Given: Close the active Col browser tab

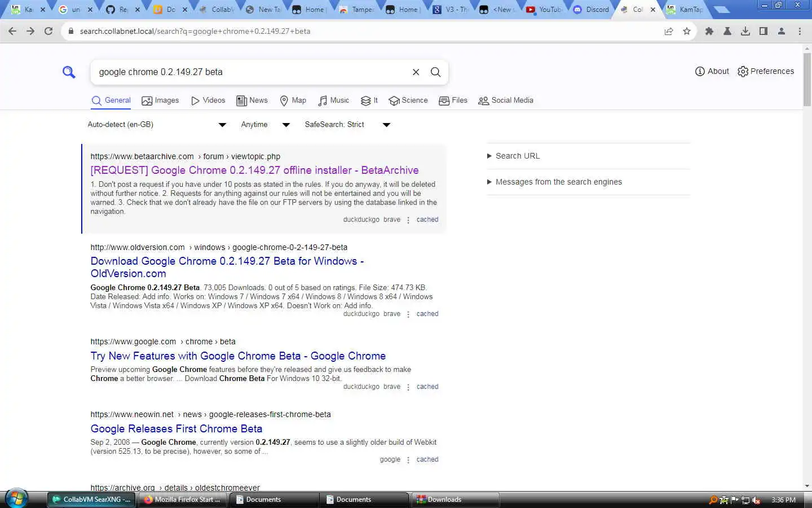Looking at the screenshot, I should click(x=653, y=10).
